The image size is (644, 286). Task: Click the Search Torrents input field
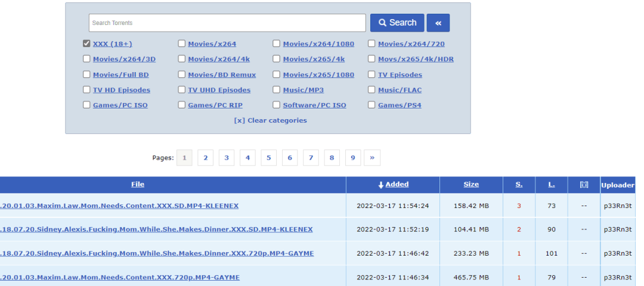coord(227,23)
